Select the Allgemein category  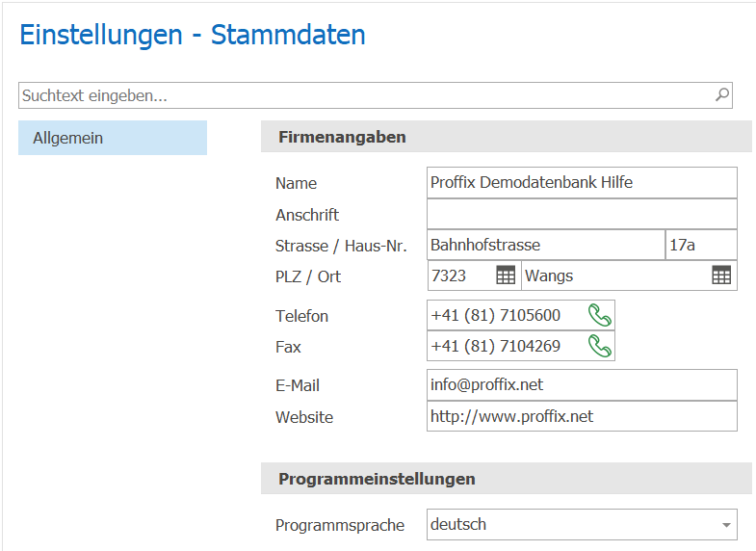click(x=113, y=138)
